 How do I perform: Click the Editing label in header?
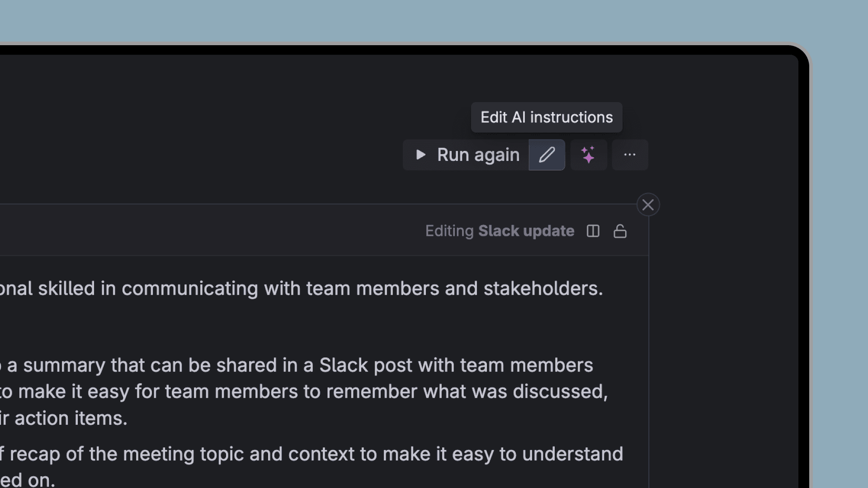point(449,231)
